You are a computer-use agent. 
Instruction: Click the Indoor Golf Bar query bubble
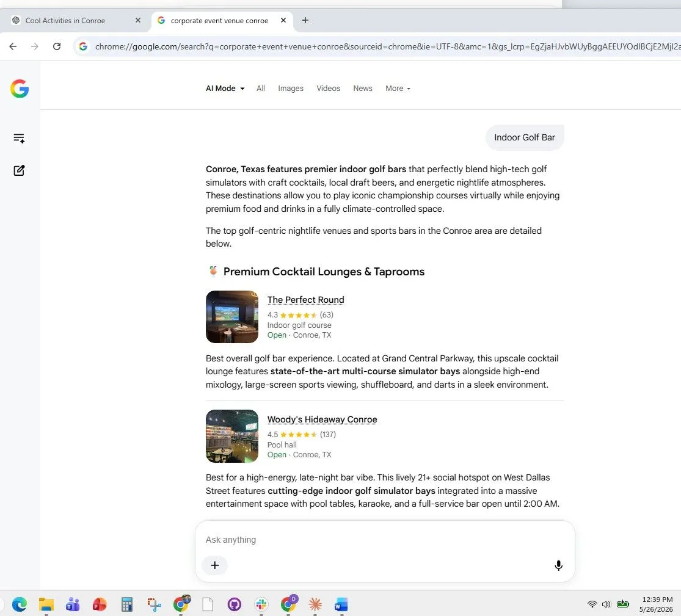pyautogui.click(x=525, y=137)
